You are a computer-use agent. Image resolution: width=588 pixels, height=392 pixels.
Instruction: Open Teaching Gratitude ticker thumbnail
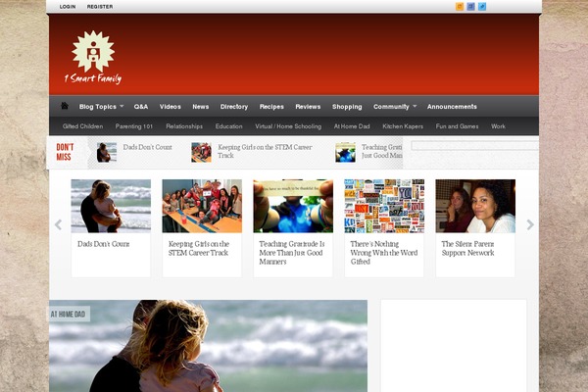[x=345, y=152]
